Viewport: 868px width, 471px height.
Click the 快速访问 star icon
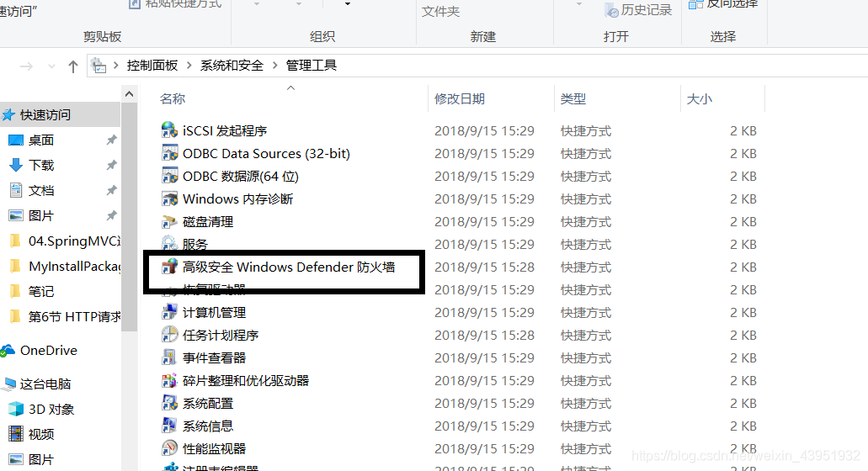(x=8, y=114)
